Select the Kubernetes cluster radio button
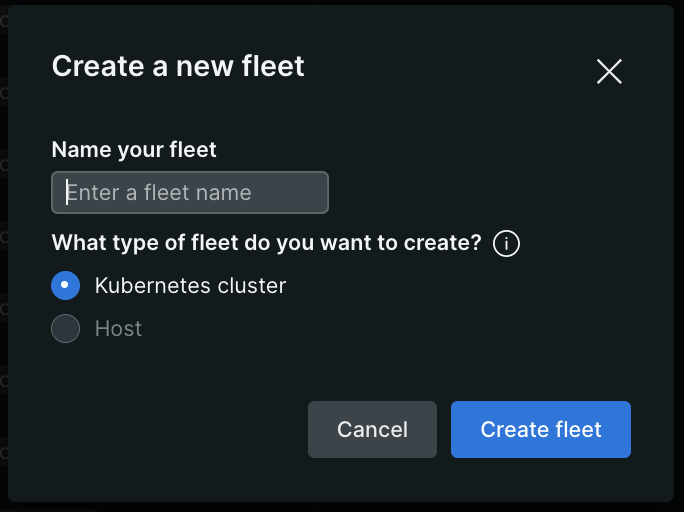Viewport: 684px width, 512px height. click(65, 286)
